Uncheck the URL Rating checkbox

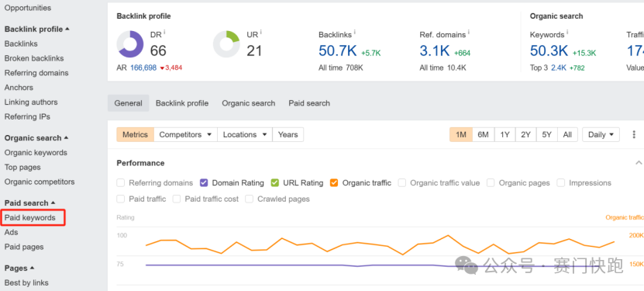pos(275,183)
